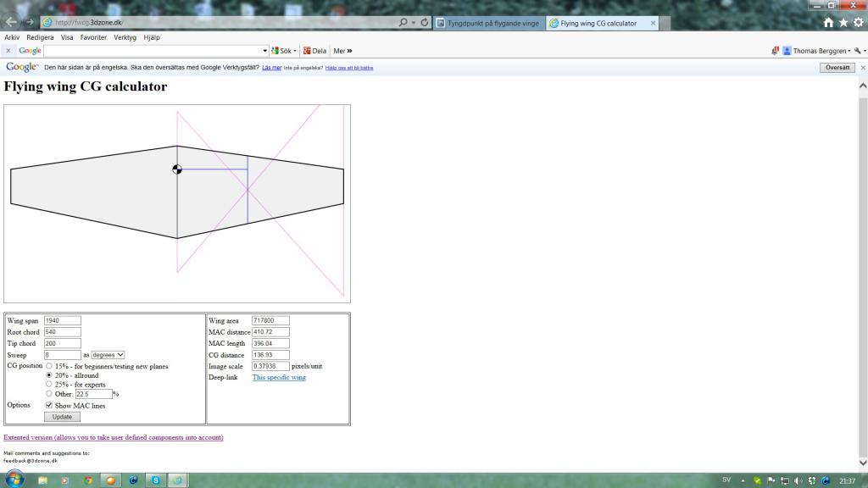
Task: Select the 25% for experts radio button
Action: (x=49, y=385)
